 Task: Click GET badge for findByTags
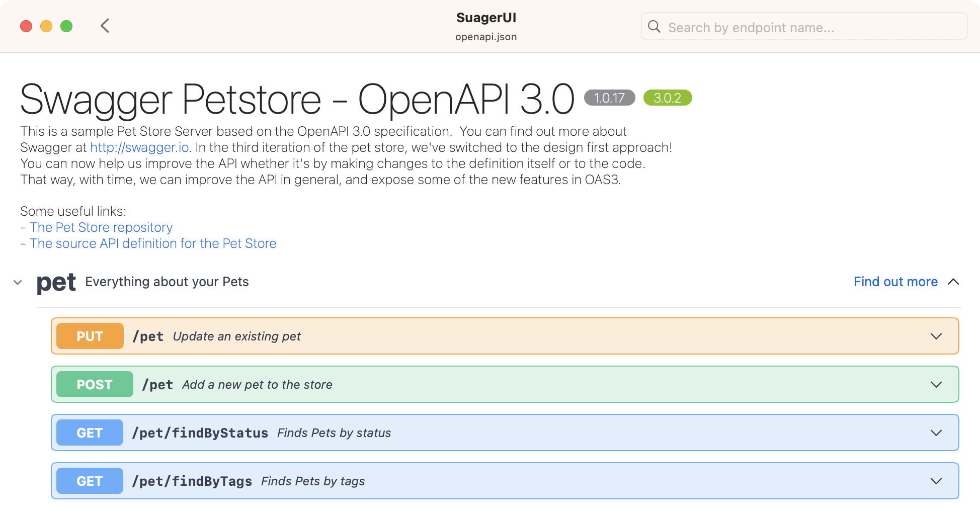[x=90, y=481]
